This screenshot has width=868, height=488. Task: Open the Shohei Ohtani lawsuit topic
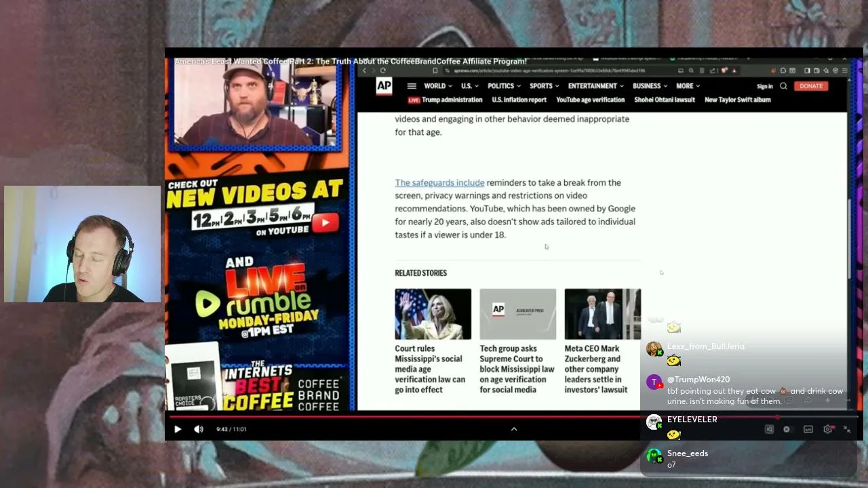pos(665,100)
